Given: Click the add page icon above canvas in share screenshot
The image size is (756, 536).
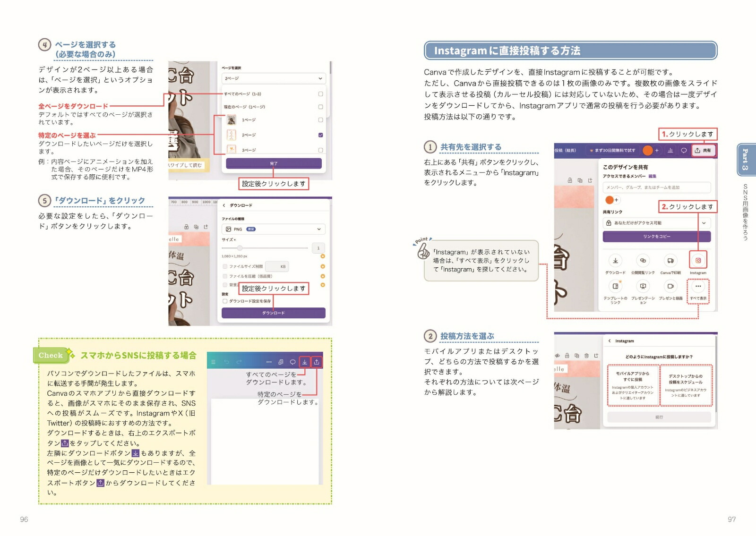Looking at the screenshot, I should pos(590,180).
